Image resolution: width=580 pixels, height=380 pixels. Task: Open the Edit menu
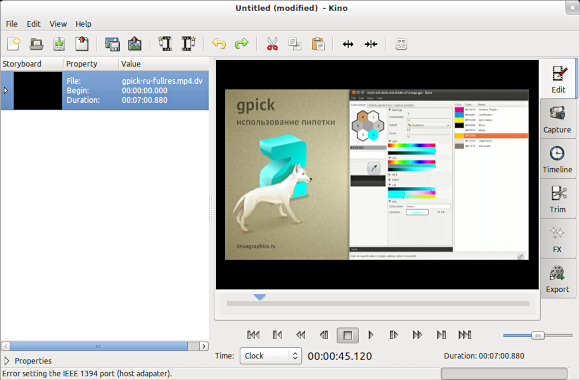33,24
